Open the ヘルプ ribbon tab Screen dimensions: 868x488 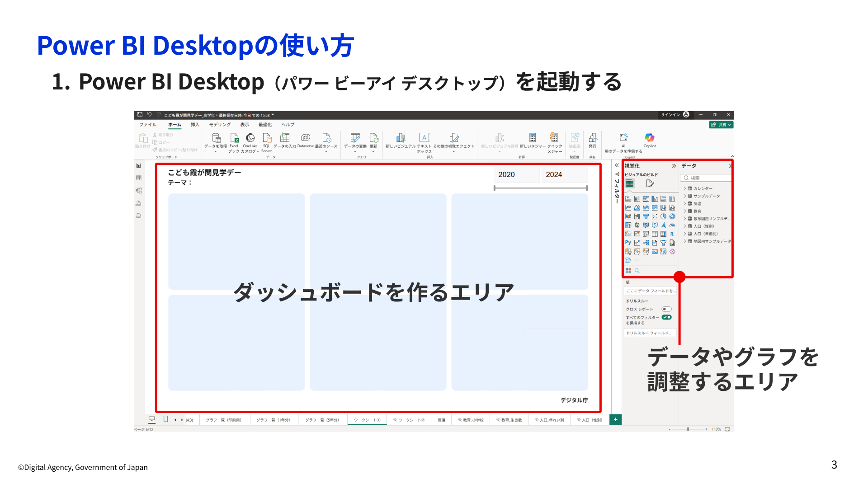(x=288, y=125)
